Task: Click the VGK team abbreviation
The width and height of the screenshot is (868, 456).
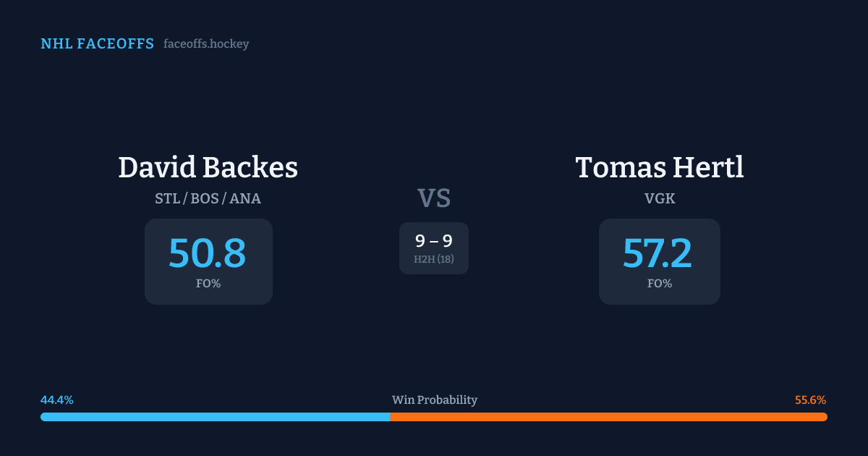Action: 660,198
